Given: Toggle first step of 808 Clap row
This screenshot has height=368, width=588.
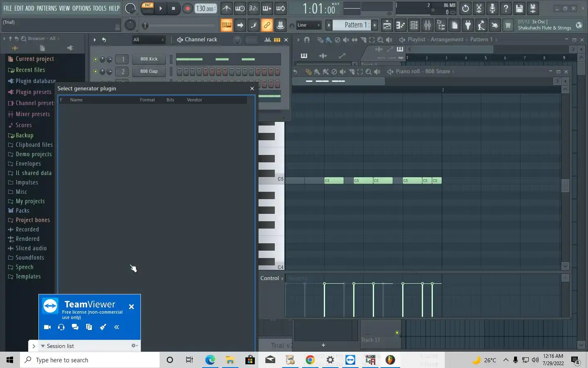Looking at the screenshot, I should 180,72.
